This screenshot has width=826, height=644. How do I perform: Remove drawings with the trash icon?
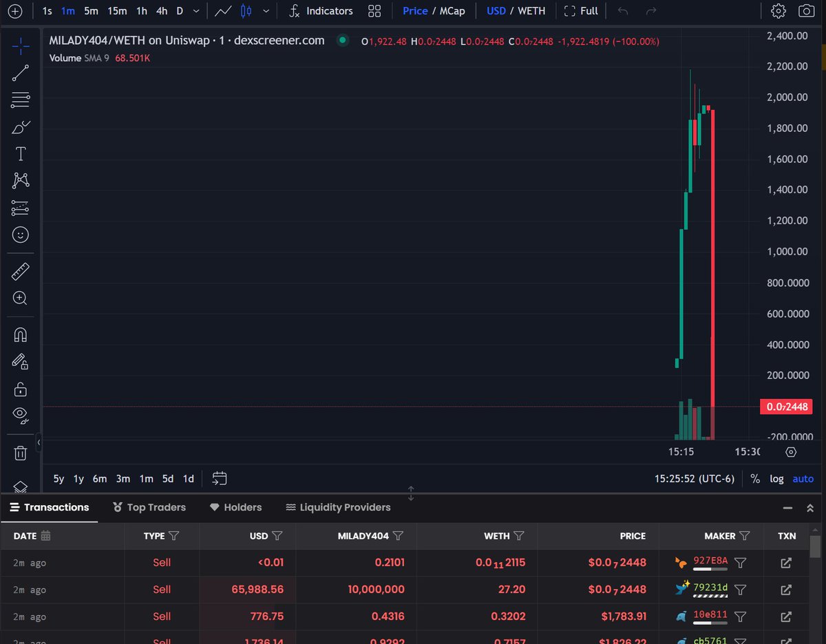pyautogui.click(x=21, y=452)
